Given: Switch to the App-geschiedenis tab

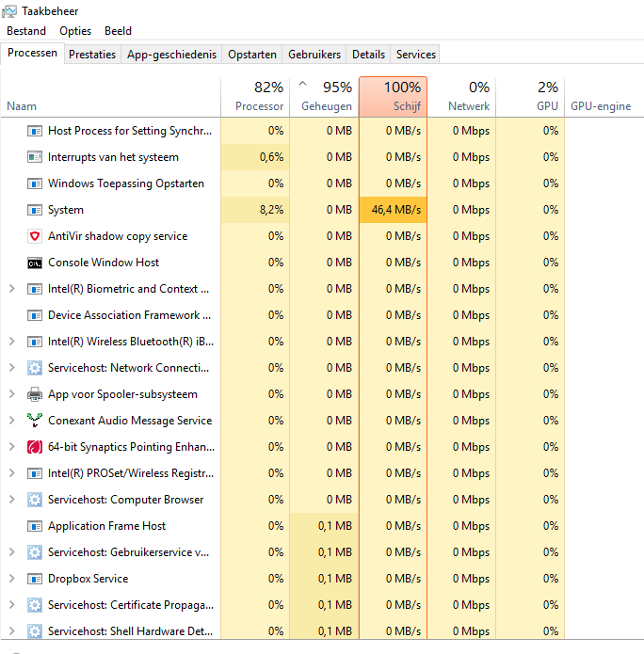Looking at the screenshot, I should [x=171, y=55].
